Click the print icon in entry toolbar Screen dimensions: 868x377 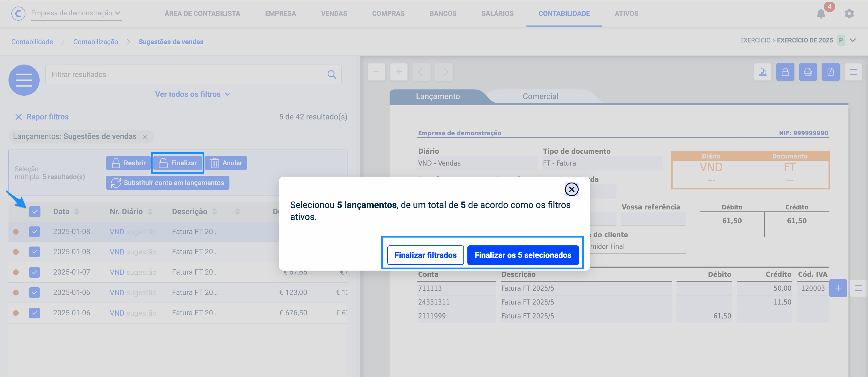[x=808, y=72]
